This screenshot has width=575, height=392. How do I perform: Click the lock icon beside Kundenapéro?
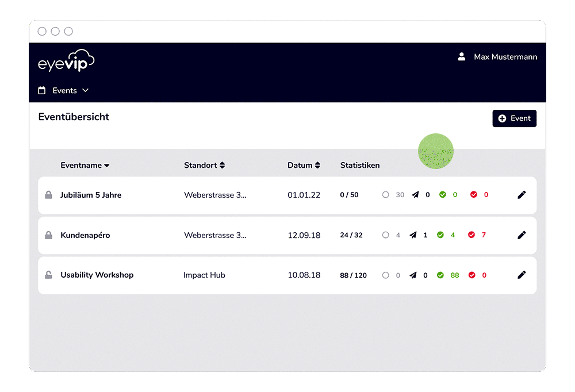(49, 235)
